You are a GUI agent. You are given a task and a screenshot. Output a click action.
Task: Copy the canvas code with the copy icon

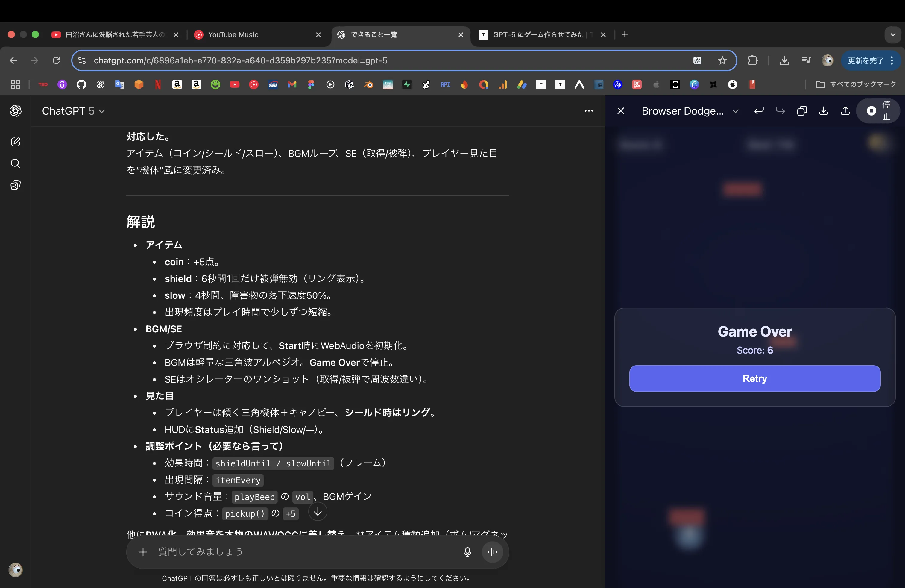[802, 111]
